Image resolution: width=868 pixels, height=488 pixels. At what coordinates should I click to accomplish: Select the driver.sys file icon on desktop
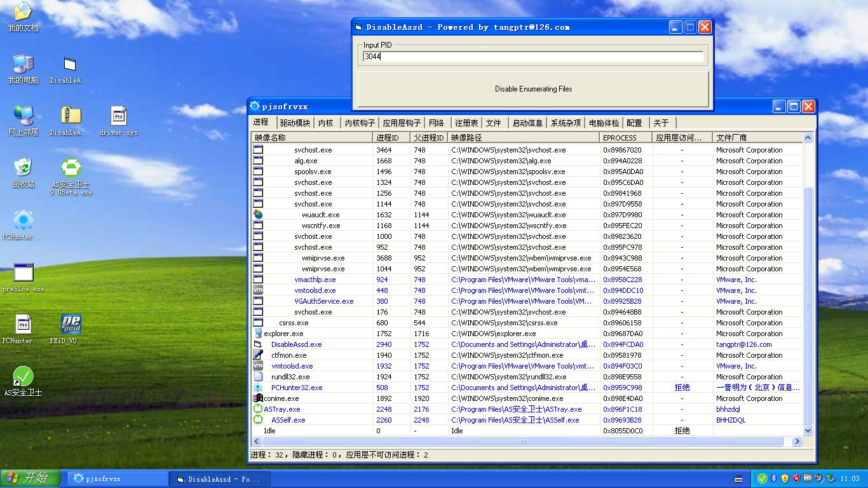[x=118, y=116]
